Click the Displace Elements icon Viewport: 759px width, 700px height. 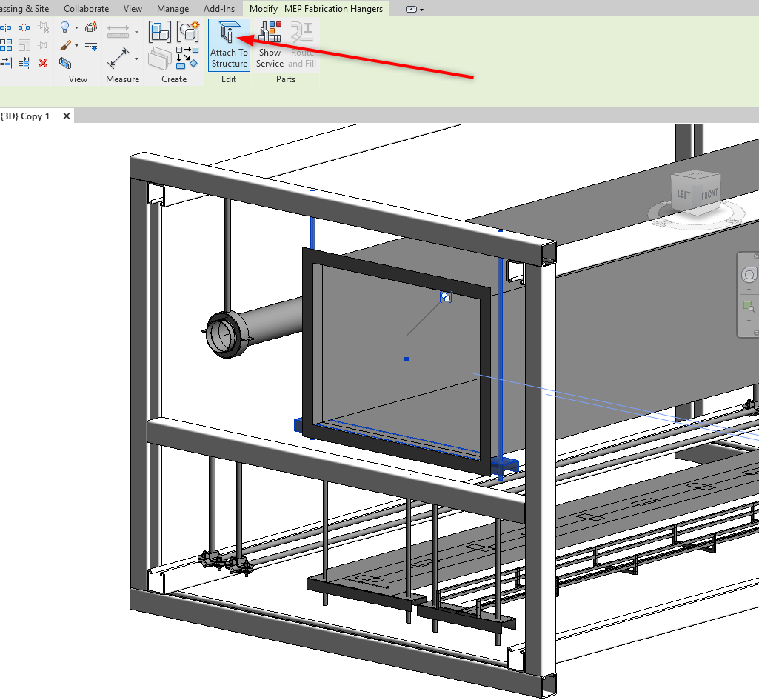[x=91, y=27]
